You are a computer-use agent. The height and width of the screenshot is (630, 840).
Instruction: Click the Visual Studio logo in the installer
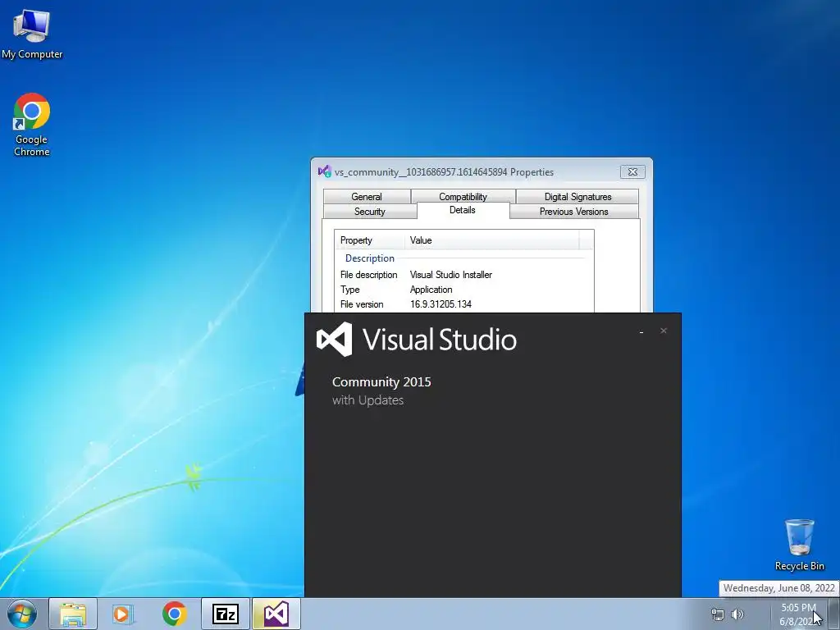[335, 339]
